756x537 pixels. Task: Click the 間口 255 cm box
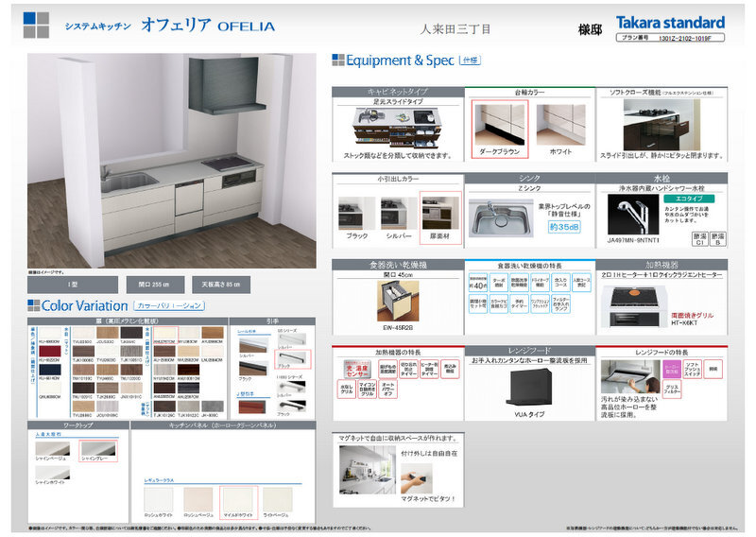[155, 285]
